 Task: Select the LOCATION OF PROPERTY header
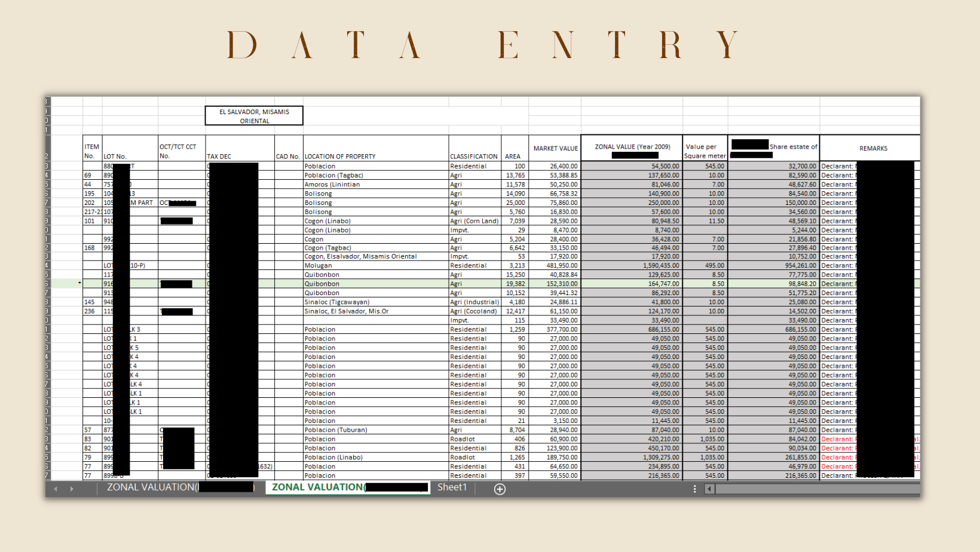[x=376, y=148]
